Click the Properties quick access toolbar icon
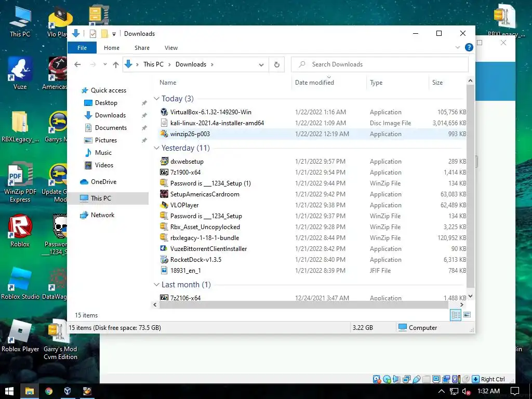The width and height of the screenshot is (532, 399). tap(93, 34)
